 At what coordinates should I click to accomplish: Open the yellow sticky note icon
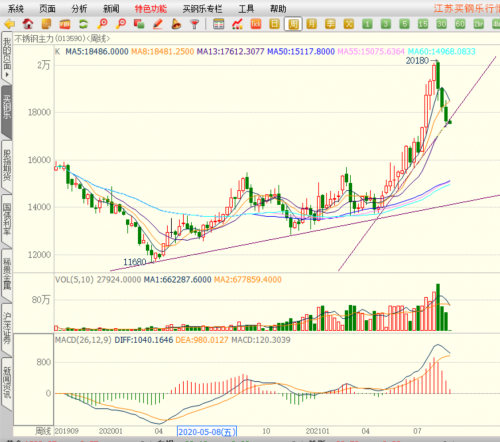pyautogui.click(x=46, y=24)
